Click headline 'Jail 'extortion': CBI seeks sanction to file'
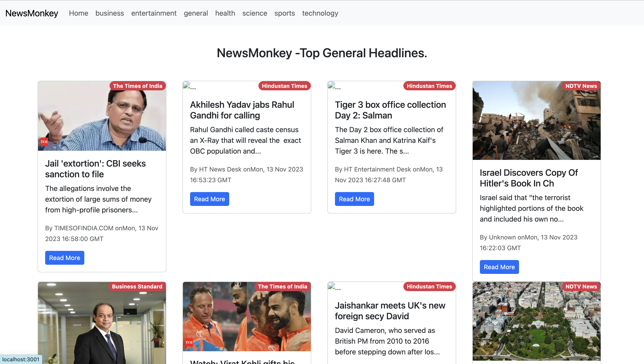 95,169
